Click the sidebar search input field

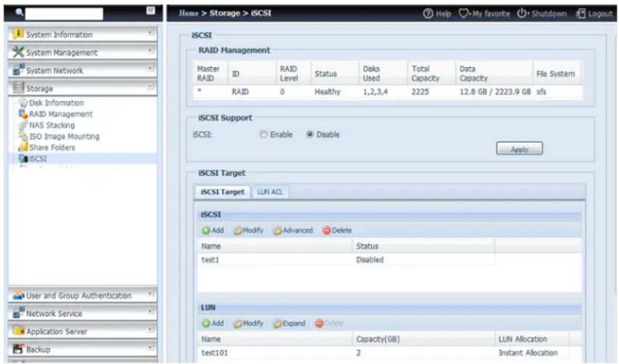pos(64,14)
